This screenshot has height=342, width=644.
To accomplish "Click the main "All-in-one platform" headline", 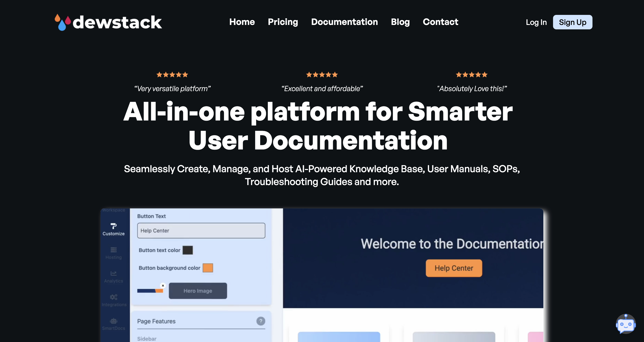I will 318,126.
